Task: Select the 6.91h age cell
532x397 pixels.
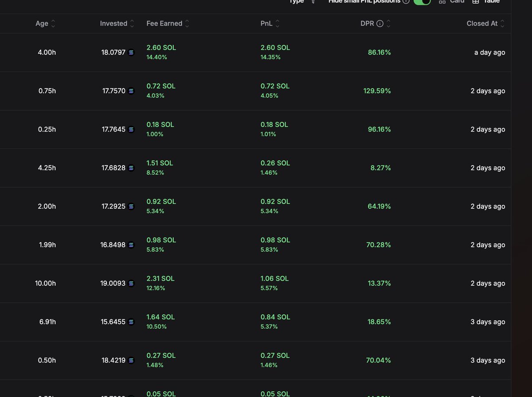Action: pyautogui.click(x=47, y=322)
